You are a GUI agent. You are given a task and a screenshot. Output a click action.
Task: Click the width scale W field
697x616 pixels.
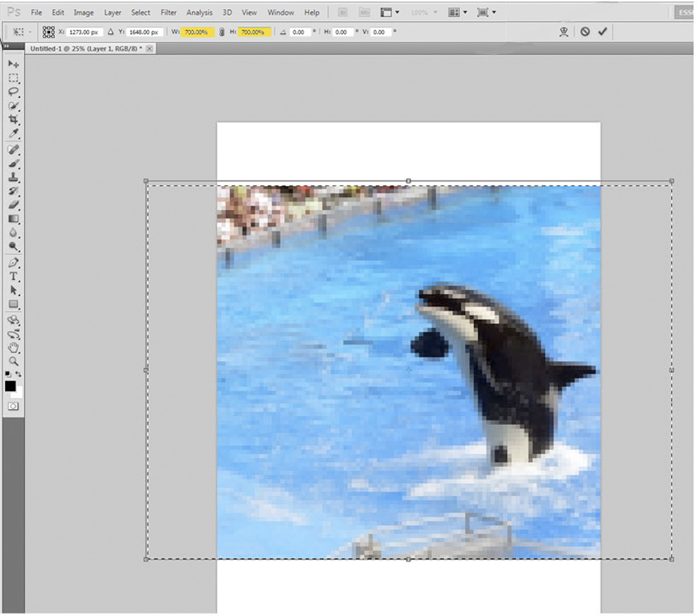(x=198, y=32)
